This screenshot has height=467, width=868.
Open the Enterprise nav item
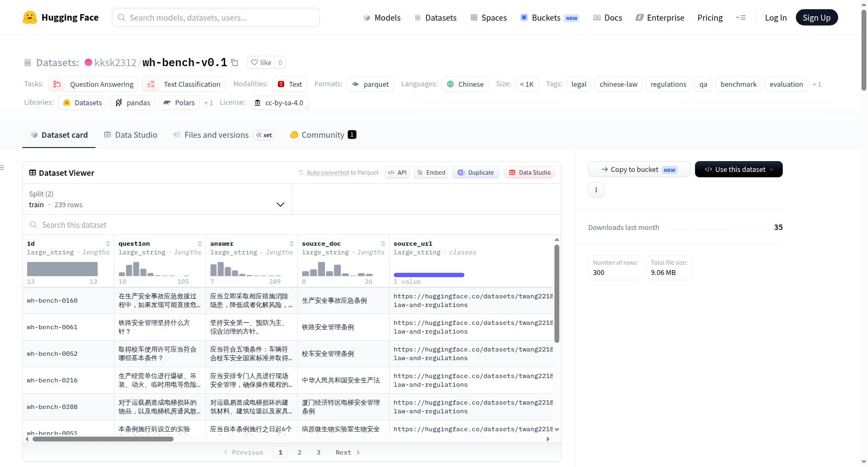660,17
